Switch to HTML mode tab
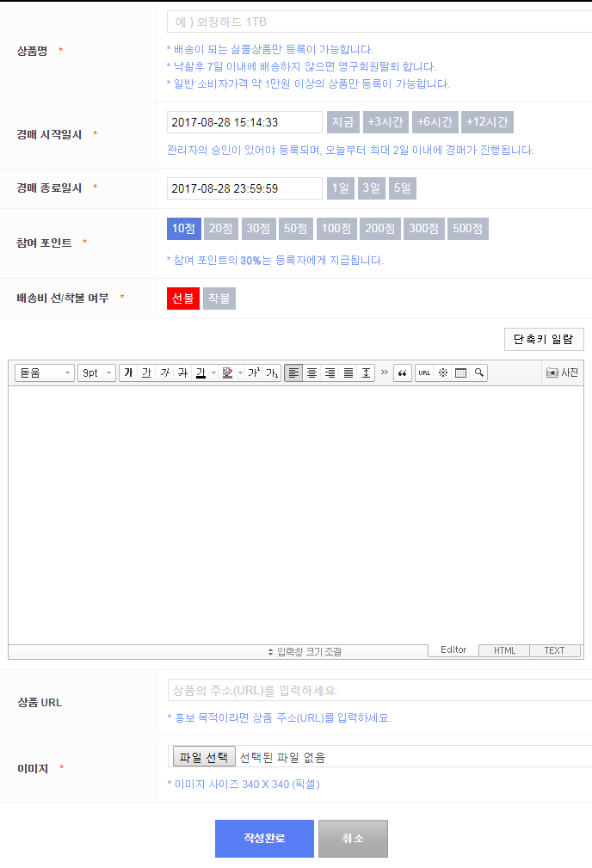The image size is (592, 868). 504,650
